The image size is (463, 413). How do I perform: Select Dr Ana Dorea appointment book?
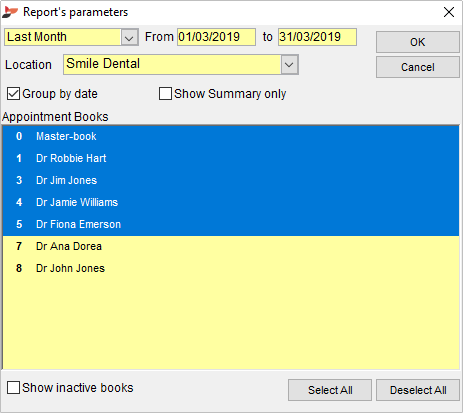point(231,246)
